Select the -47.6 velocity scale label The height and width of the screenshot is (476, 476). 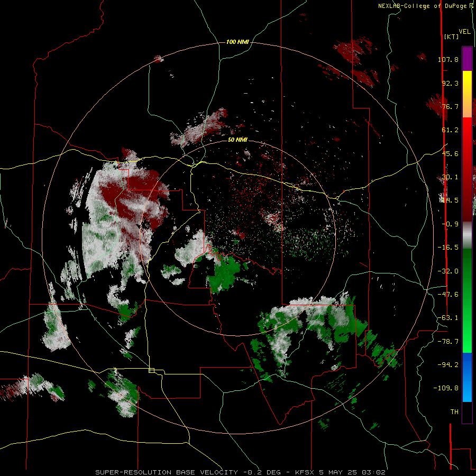pyautogui.click(x=448, y=295)
